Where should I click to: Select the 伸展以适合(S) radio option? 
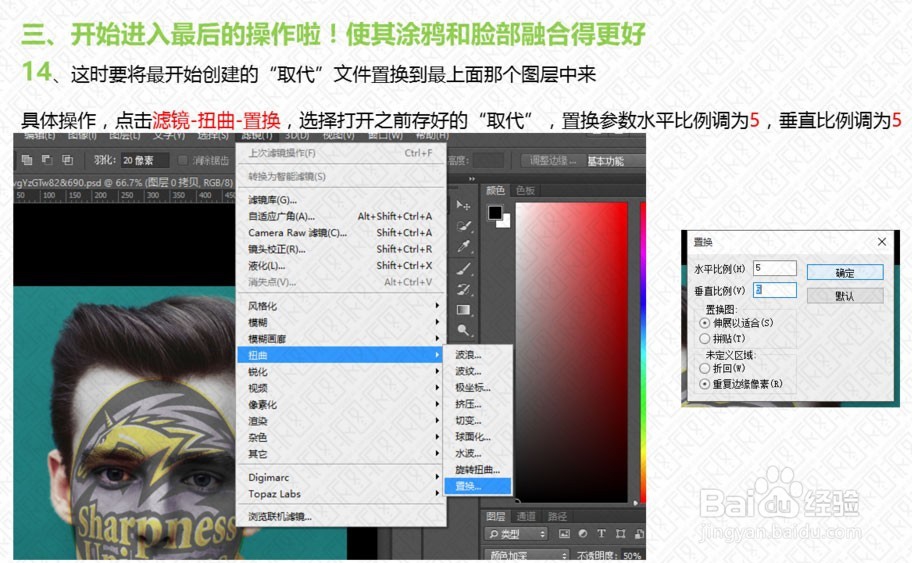click(x=704, y=323)
